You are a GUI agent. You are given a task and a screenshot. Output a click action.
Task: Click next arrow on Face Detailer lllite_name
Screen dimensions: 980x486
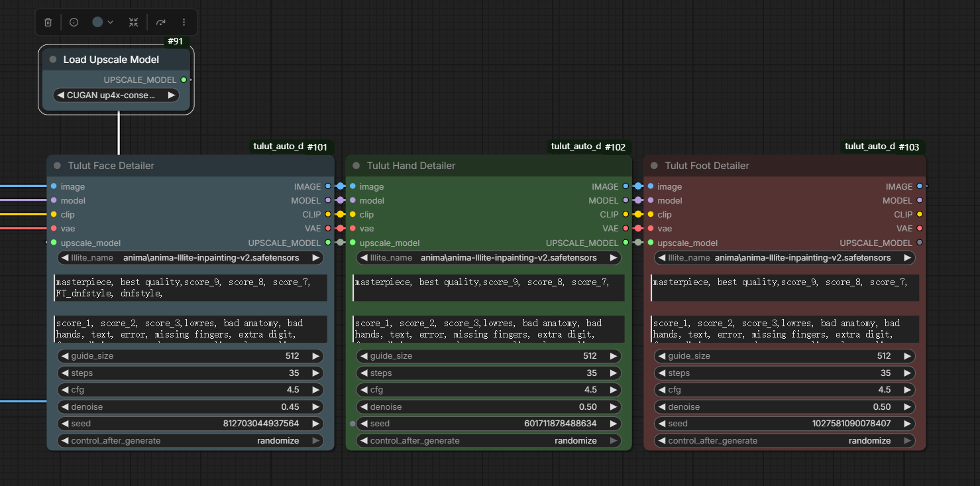pos(315,258)
